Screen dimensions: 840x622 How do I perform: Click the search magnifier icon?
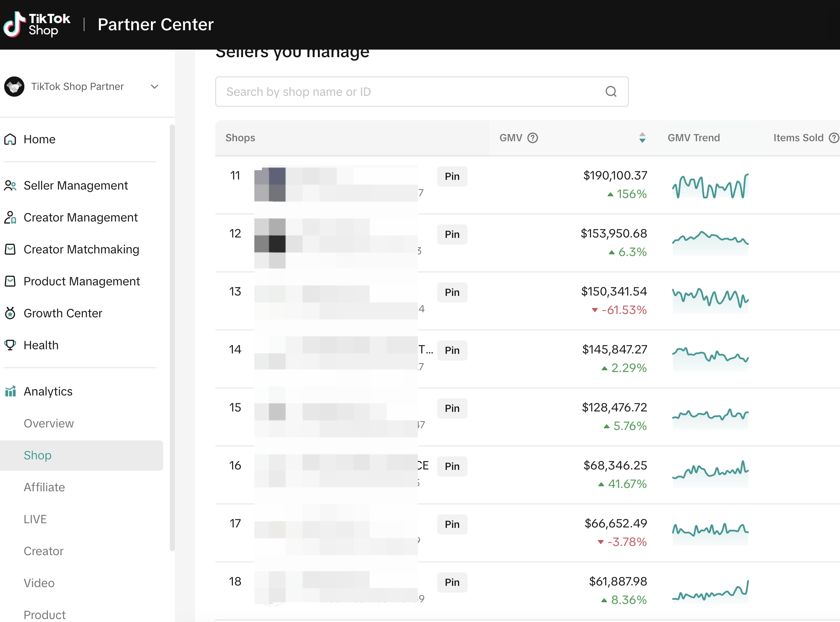tap(611, 92)
